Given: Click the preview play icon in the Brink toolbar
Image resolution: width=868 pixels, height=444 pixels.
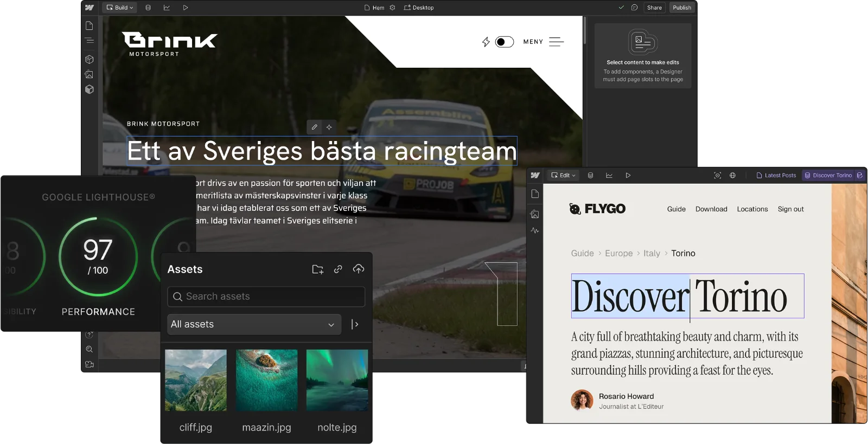Looking at the screenshot, I should tap(186, 8).
